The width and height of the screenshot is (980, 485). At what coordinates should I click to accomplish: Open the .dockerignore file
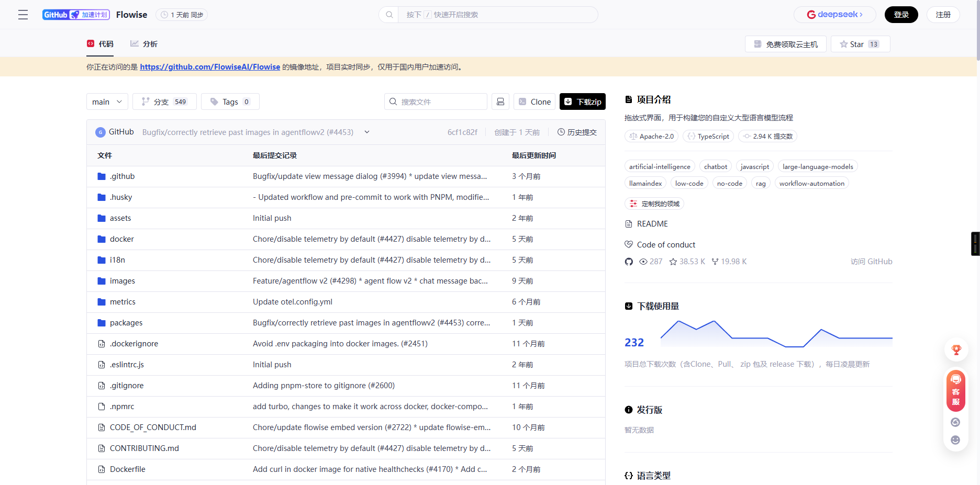[x=134, y=344]
